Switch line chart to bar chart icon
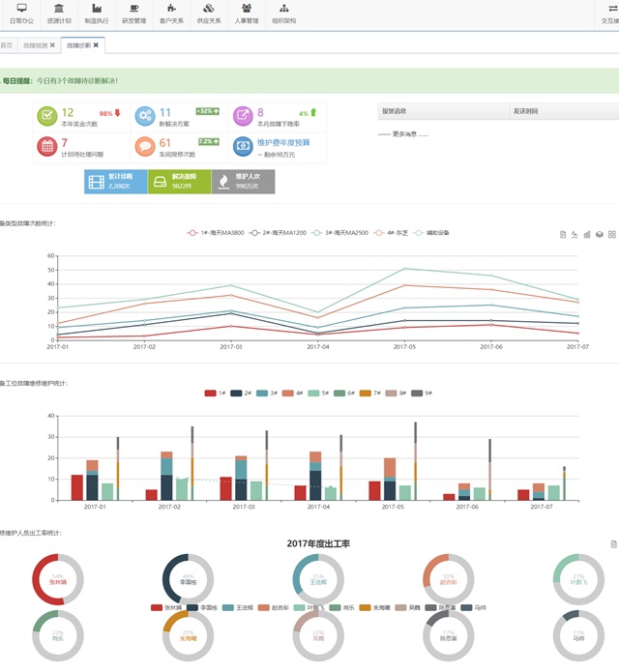 587,234
